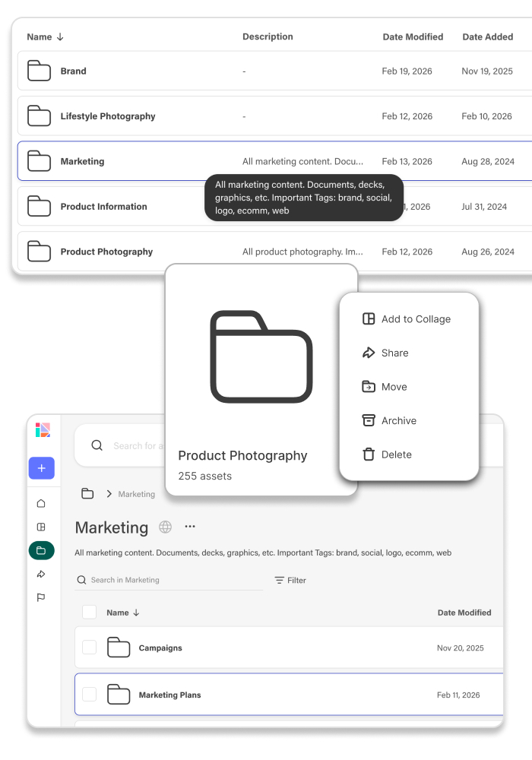The image size is (532, 760).
Task: Click the Filter lines icon
Action: tap(279, 580)
